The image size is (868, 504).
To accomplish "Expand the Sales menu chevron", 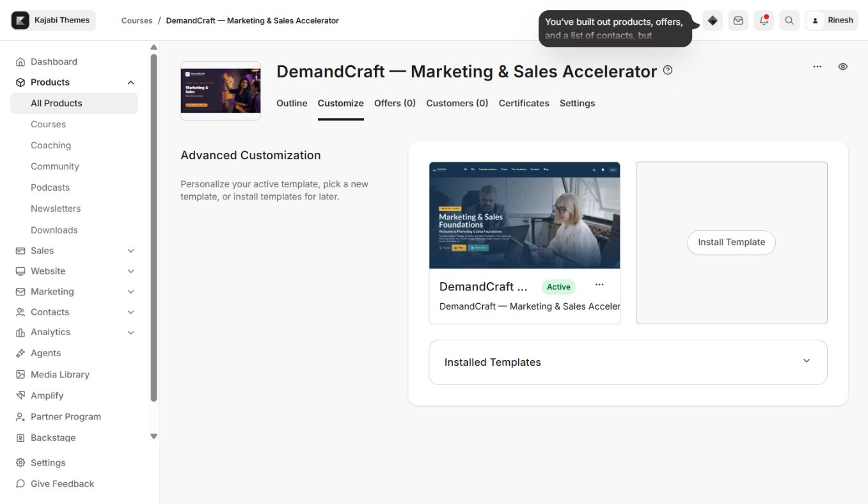I will pyautogui.click(x=130, y=251).
